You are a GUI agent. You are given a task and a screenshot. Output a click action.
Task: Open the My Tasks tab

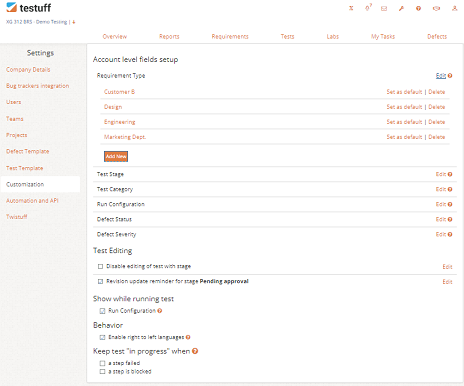(x=383, y=36)
